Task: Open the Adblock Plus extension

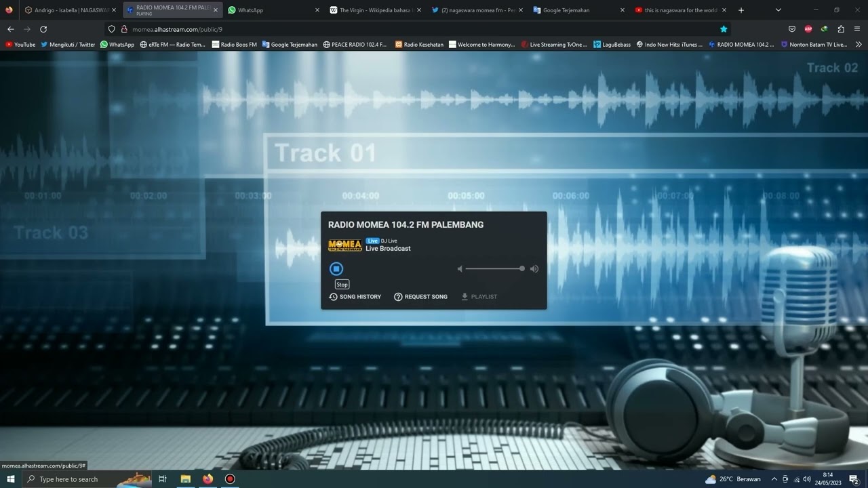Action: pos(808,29)
